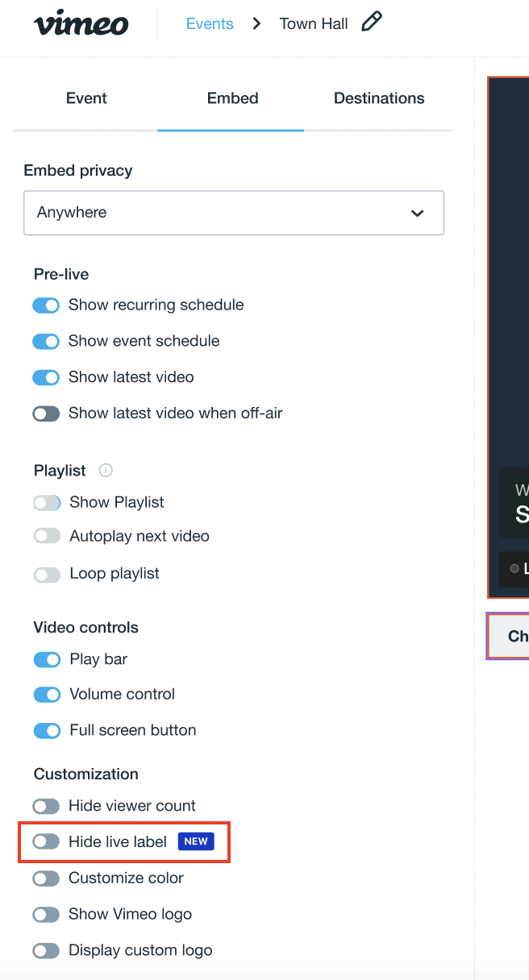Open the Playlist info icon
Image resolution: width=529 pixels, height=980 pixels.
(x=106, y=470)
